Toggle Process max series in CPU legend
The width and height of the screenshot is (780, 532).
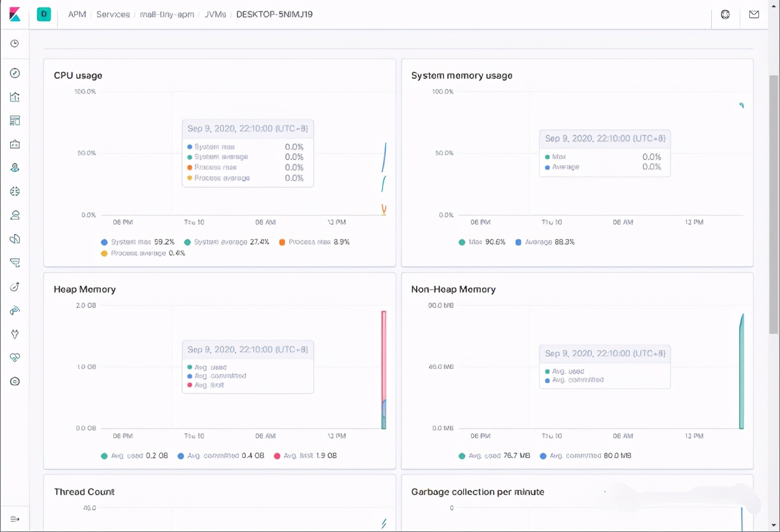click(x=315, y=242)
